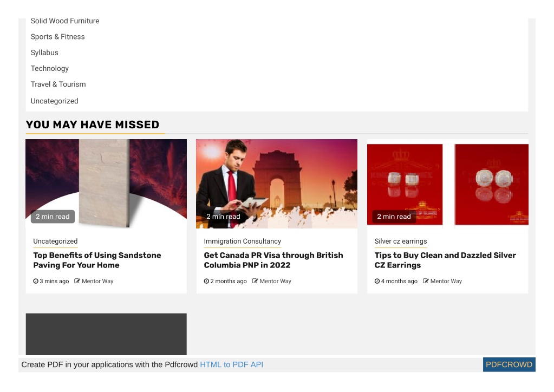Click the 2 min read badge on sandstone image

click(53, 217)
